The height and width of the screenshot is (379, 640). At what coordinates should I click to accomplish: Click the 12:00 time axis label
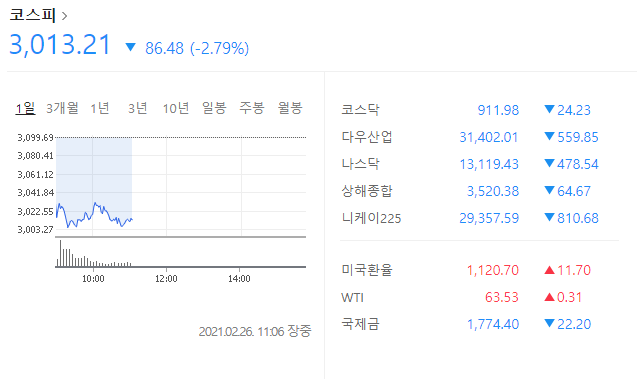coord(166,279)
